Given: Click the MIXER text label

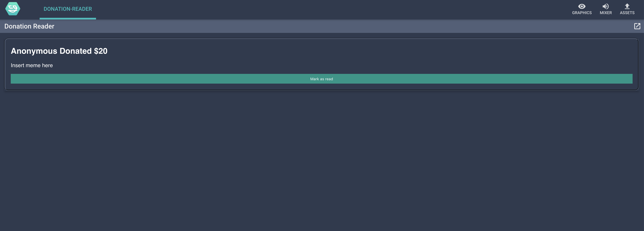Looking at the screenshot, I should tap(606, 13).
